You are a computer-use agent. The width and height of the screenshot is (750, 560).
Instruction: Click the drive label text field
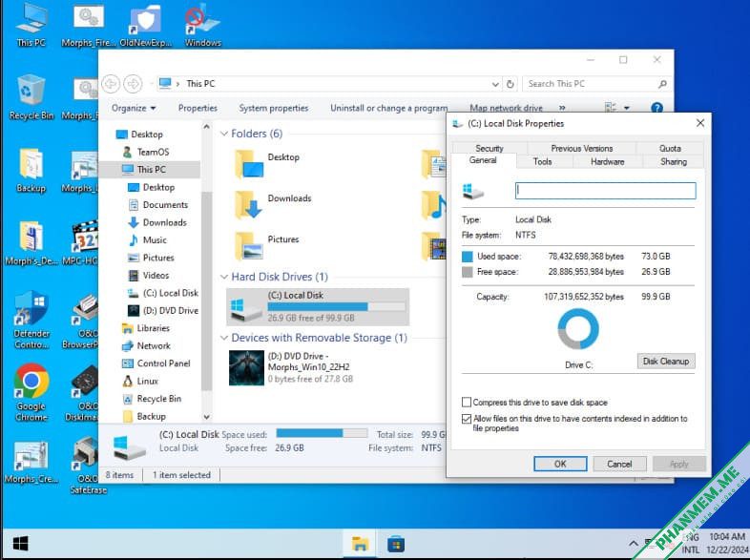(x=606, y=191)
